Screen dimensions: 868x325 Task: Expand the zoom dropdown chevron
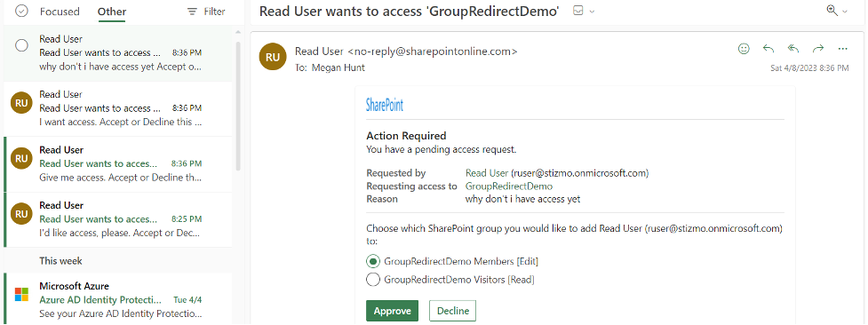(845, 12)
